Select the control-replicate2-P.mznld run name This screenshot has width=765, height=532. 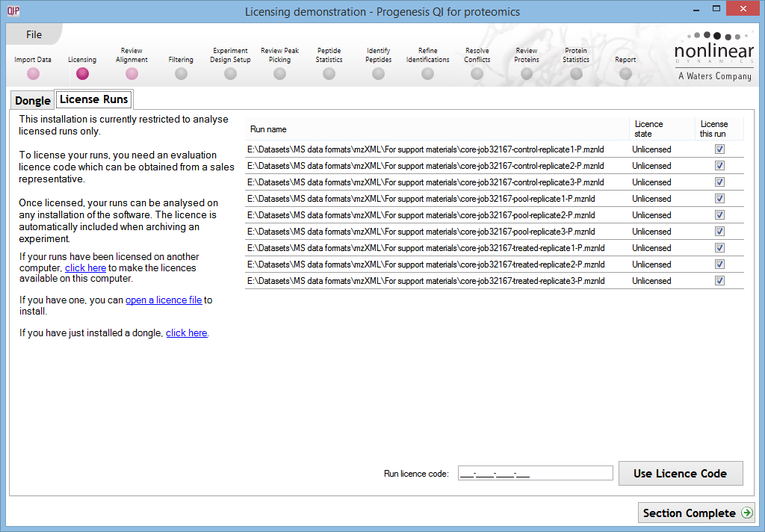click(x=426, y=166)
